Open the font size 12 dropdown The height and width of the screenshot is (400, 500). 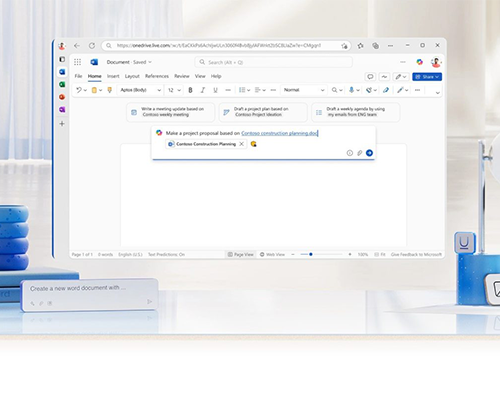point(174,90)
